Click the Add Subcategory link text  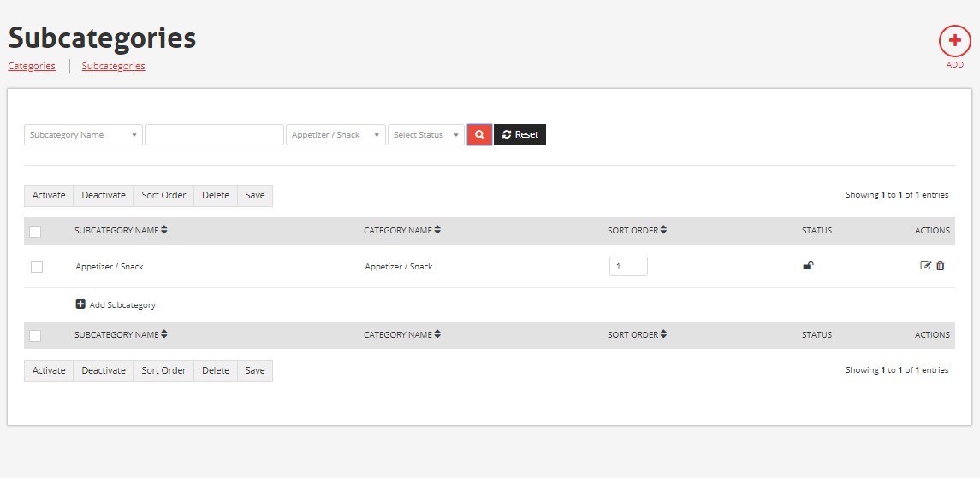tap(122, 305)
